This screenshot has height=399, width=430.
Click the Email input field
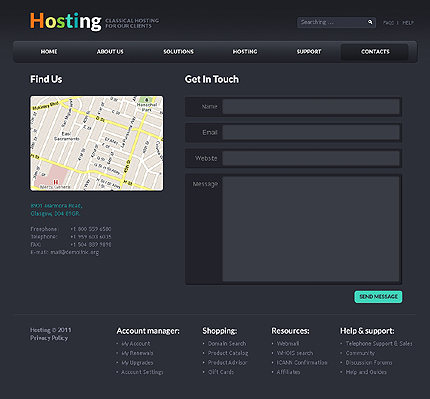pyautogui.click(x=311, y=133)
